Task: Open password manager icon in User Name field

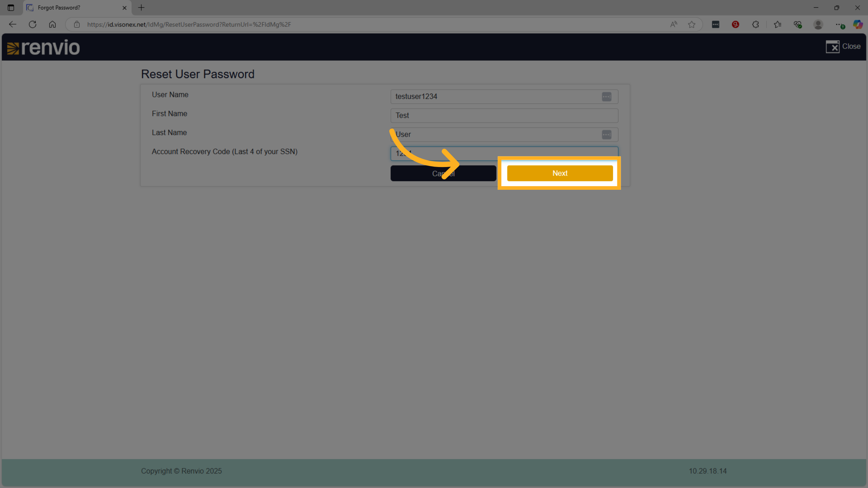Action: pos(607,97)
